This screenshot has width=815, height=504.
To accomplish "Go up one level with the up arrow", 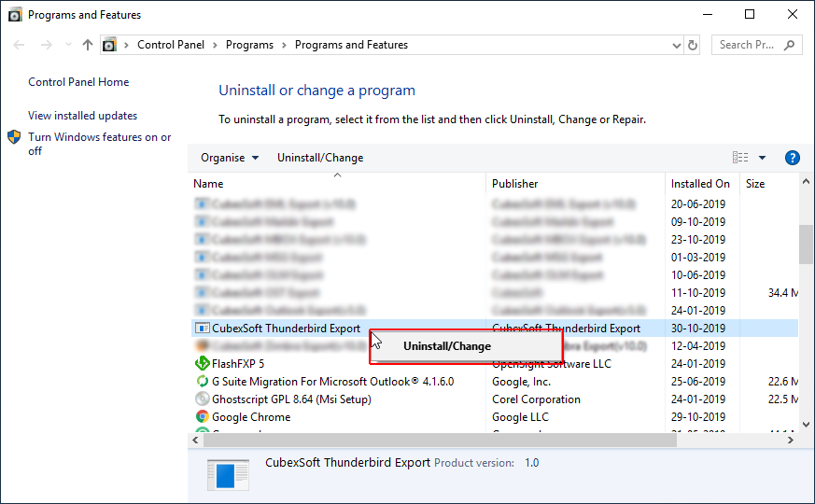I will [88, 45].
